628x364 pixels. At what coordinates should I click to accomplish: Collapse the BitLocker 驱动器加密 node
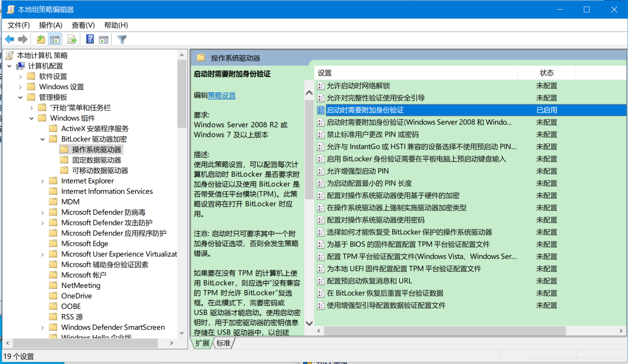[43, 139]
